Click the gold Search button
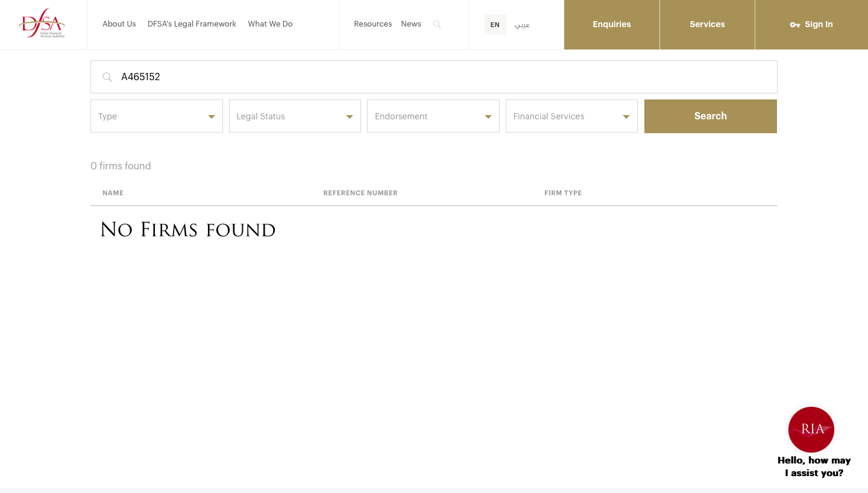 [x=711, y=116]
